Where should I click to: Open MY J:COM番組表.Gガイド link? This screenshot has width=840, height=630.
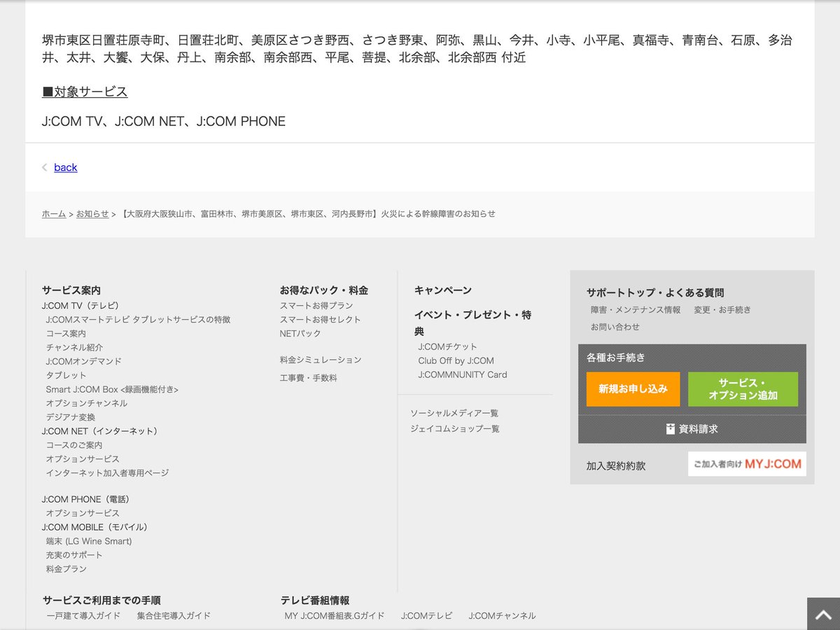[x=335, y=616]
